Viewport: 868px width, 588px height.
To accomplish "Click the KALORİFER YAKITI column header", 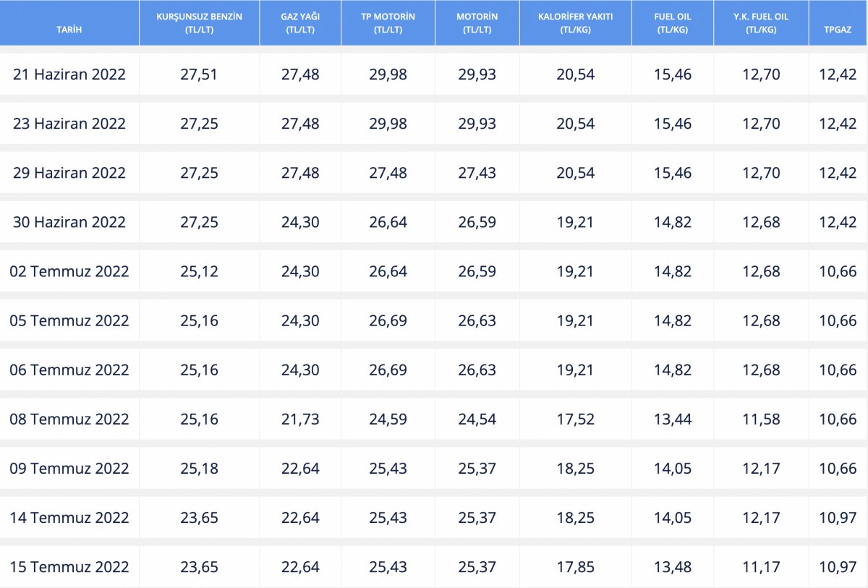I will coord(575,23).
